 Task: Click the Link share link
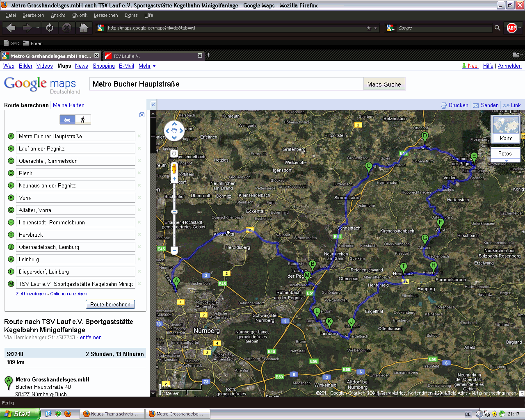pos(512,105)
